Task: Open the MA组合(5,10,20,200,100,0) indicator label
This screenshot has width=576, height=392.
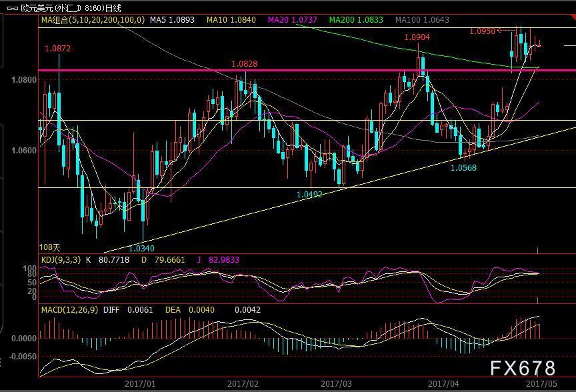Action: click(x=93, y=20)
